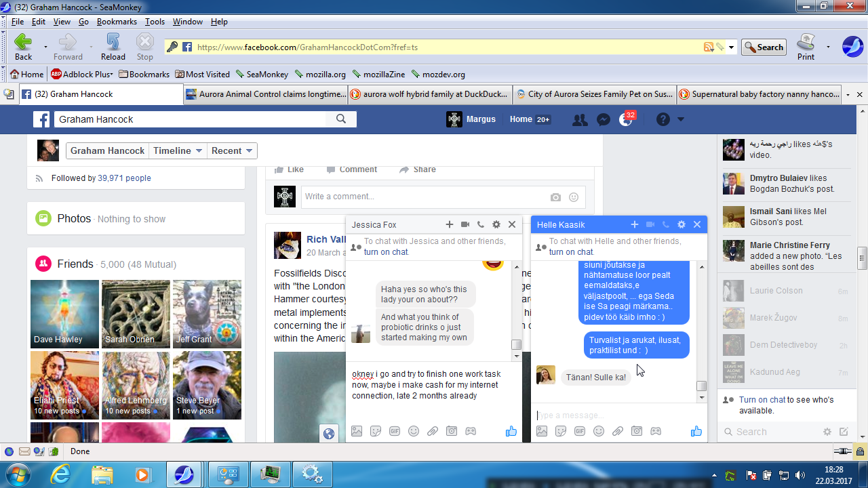
Task: Click emoji smiley icon in Helle Kaasik chat
Action: pos(599,431)
